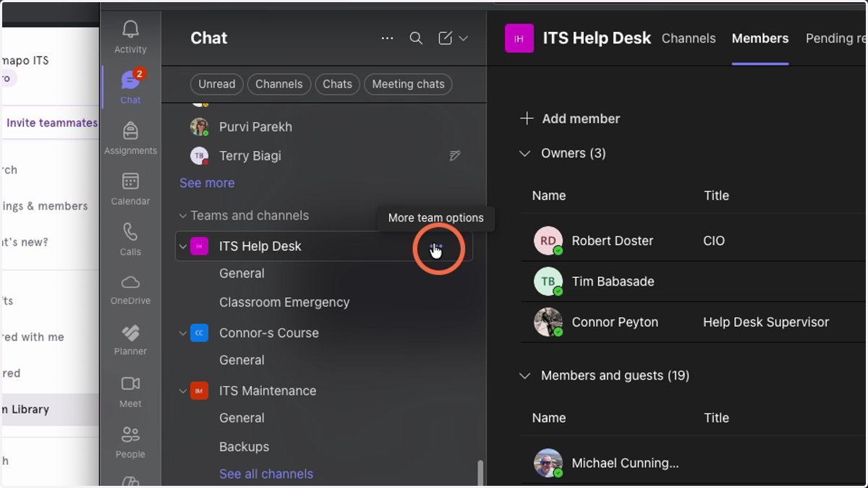The image size is (868, 488).
Task: Open the OneDrive cloud icon
Action: coord(130,282)
